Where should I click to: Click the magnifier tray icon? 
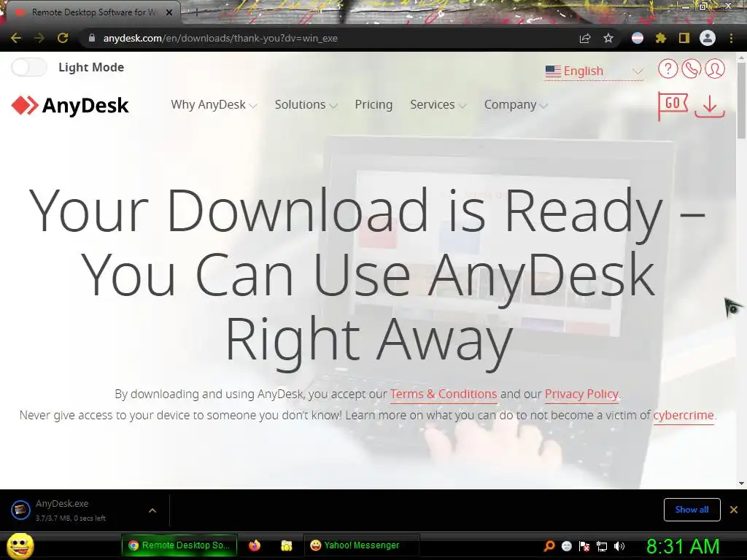point(549,546)
